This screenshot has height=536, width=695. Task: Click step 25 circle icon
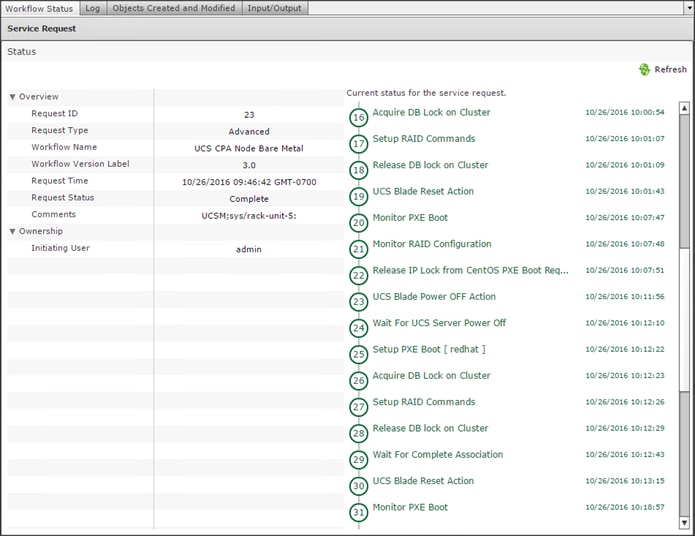tap(359, 354)
